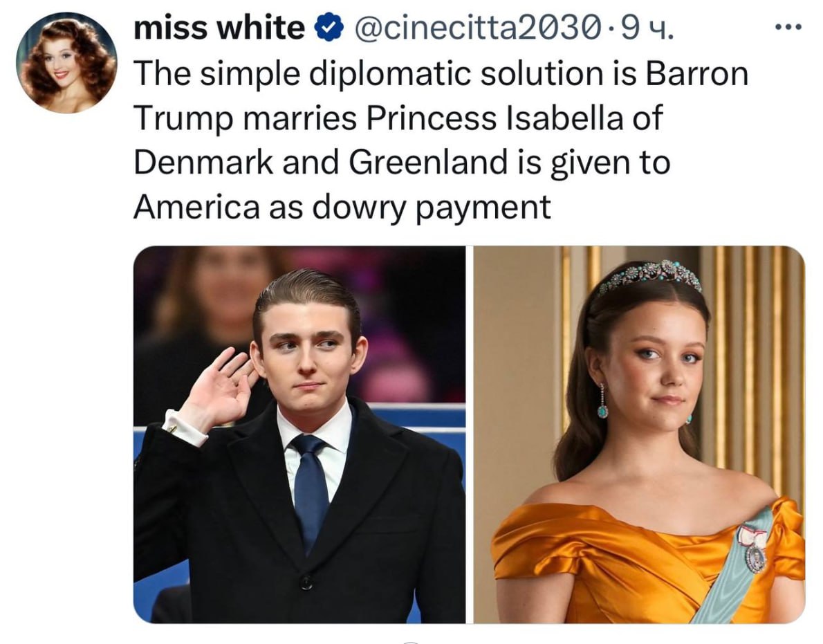
Task: Click the word "Greenland" in the tweet
Action: click(x=428, y=162)
